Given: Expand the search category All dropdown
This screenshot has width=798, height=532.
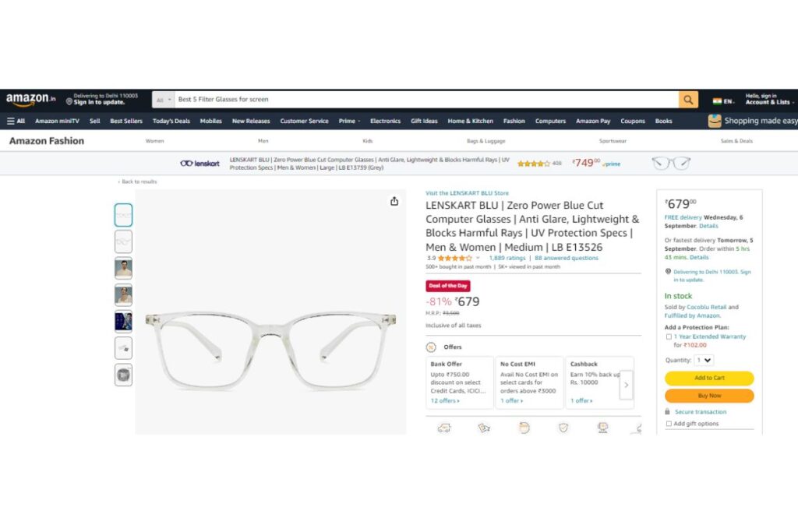Looking at the screenshot, I should coord(164,100).
